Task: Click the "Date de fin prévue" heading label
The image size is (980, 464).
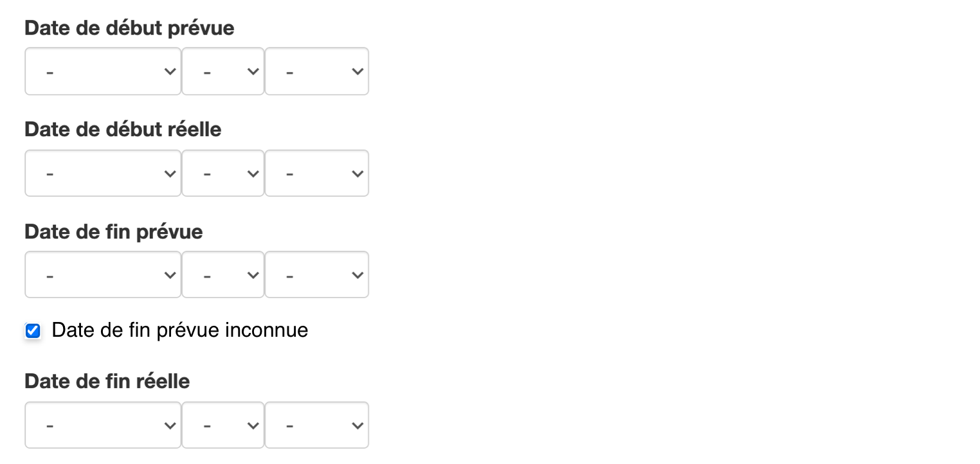Action: 114,231
